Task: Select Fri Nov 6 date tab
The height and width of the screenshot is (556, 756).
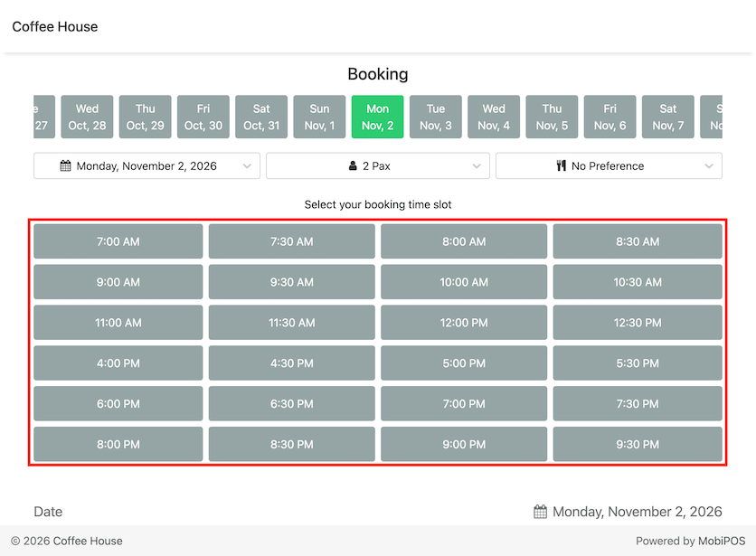Action: [x=610, y=117]
